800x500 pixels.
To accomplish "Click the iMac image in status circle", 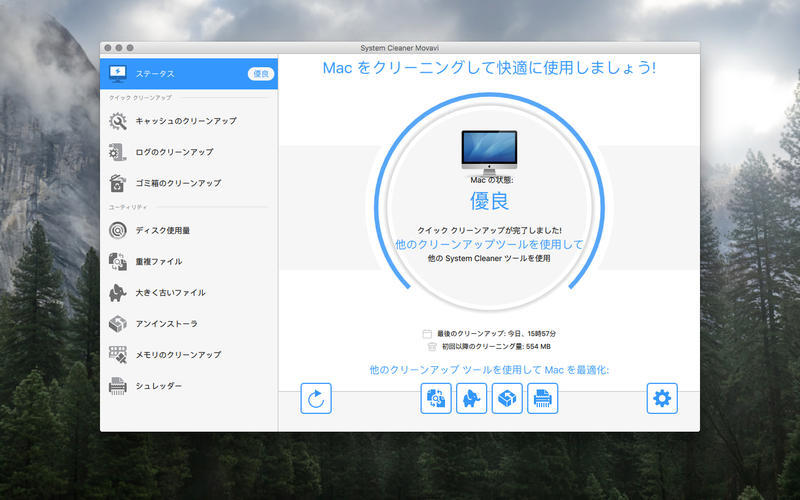I will (489, 153).
